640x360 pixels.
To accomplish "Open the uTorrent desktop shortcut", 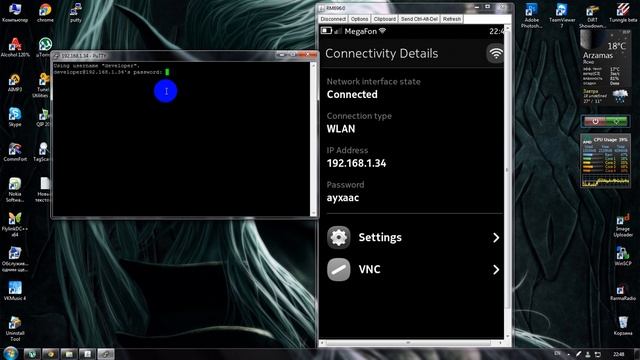I will point(44,47).
